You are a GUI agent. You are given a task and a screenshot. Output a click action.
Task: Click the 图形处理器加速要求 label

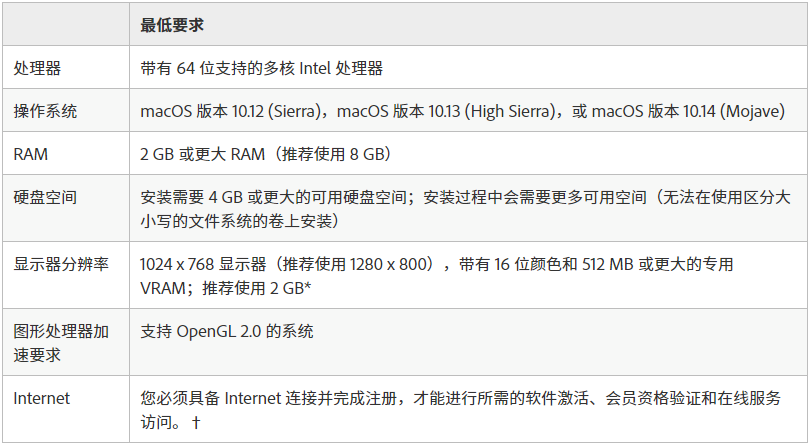coord(61,343)
